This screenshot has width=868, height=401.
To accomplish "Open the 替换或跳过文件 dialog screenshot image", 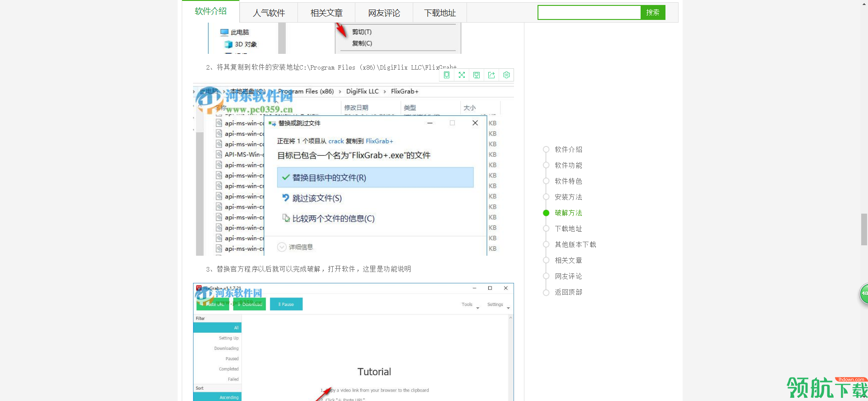I will pyautogui.click(x=354, y=170).
